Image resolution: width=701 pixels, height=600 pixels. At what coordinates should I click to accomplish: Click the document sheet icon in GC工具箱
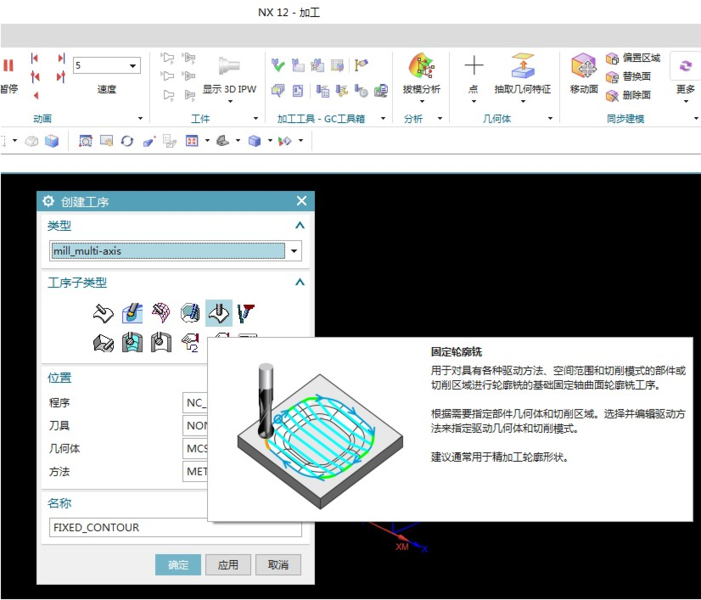click(x=298, y=91)
